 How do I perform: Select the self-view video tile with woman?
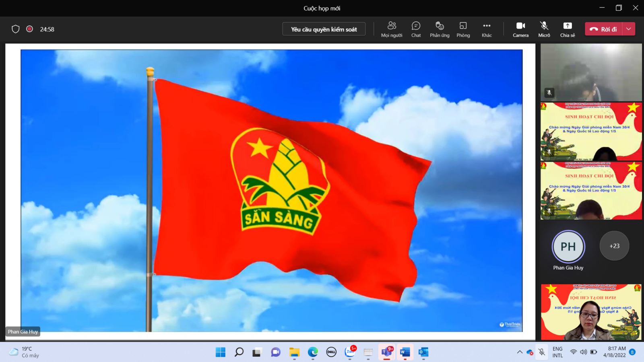coord(591,312)
